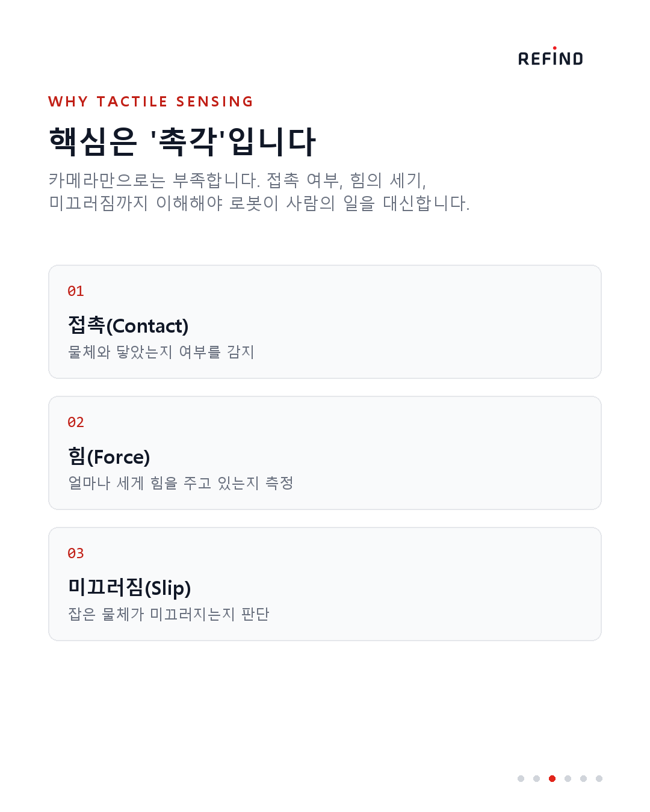This screenshot has width=650, height=812.
Task: Click the 03 number label
Action: coord(76,553)
